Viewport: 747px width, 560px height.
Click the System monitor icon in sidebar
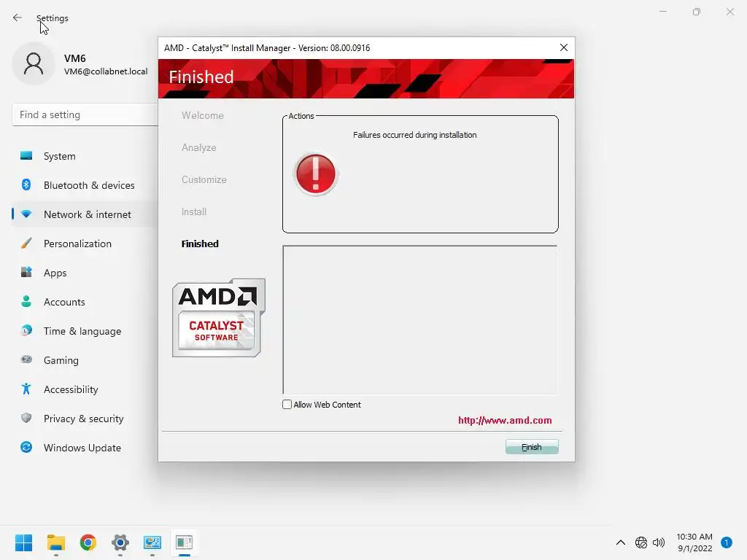(x=26, y=156)
